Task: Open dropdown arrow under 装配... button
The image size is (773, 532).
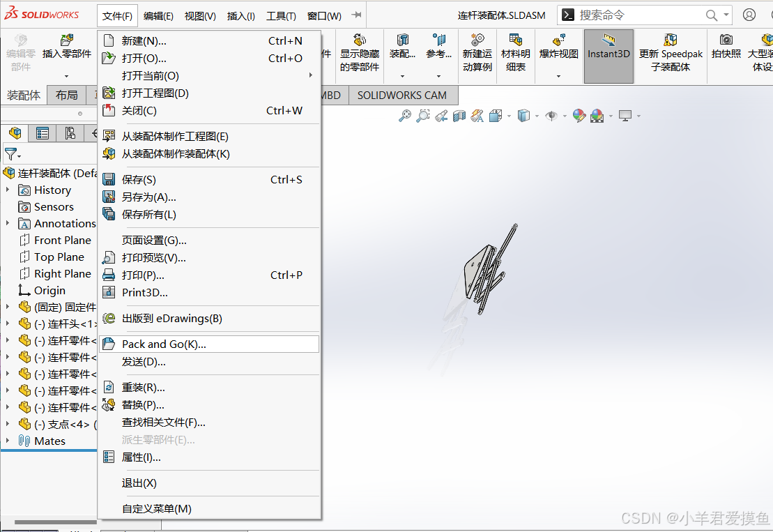Action: pos(402,77)
